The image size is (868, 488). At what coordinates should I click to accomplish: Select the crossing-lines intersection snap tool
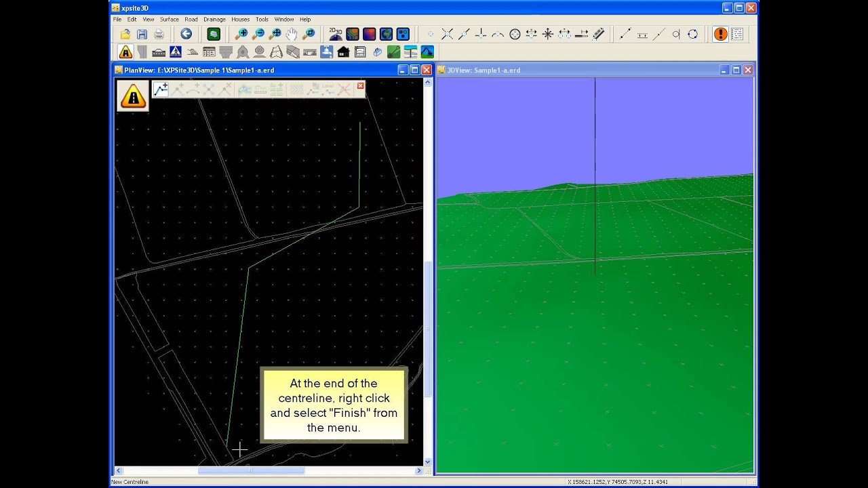447,34
